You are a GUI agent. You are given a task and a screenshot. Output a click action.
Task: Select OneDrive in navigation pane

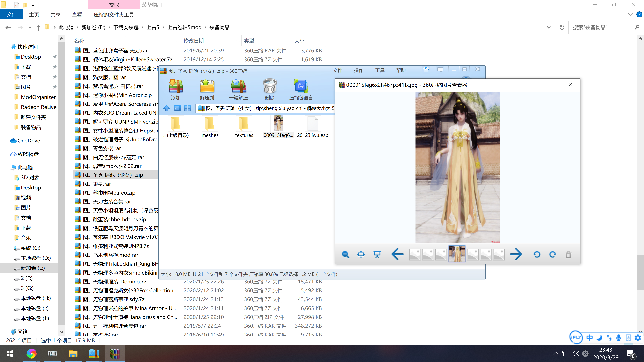29,141
